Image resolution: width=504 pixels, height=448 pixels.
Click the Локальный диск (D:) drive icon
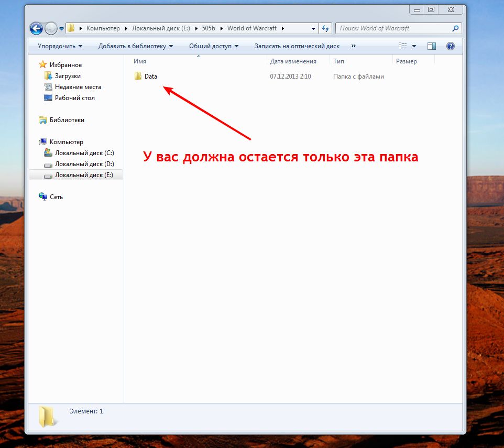tap(48, 165)
